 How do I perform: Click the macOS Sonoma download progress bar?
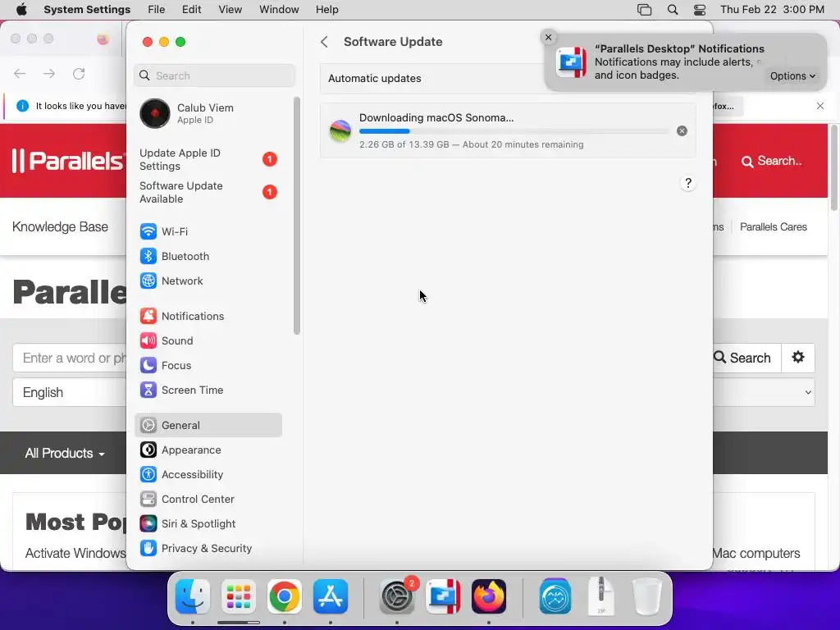tap(514, 131)
